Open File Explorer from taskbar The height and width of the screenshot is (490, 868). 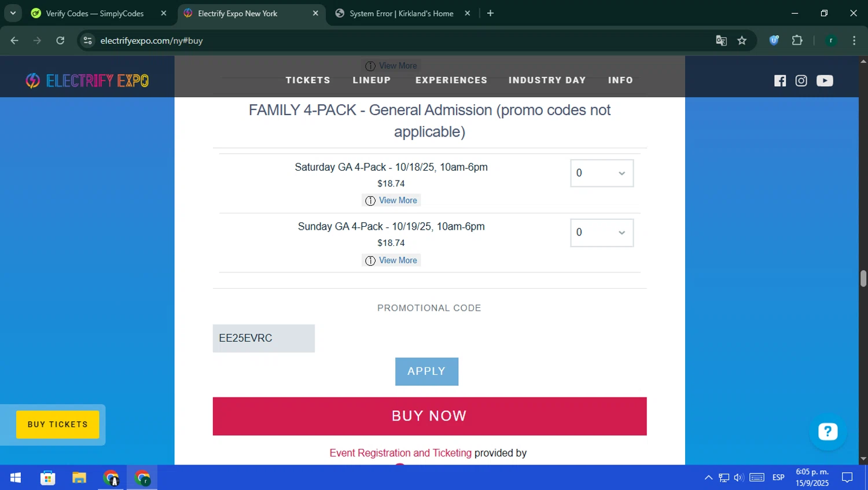point(79,478)
